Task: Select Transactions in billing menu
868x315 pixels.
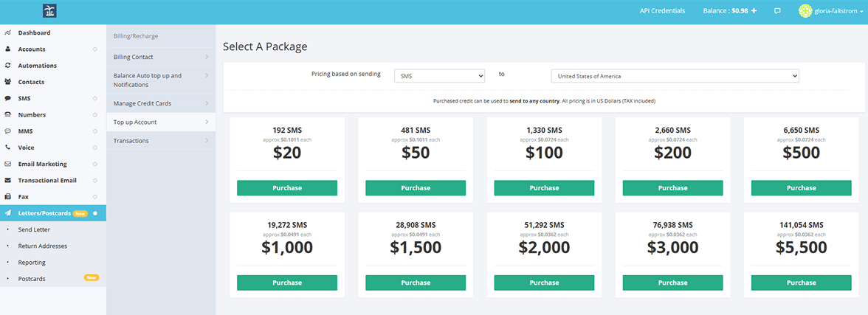Action: [x=131, y=141]
